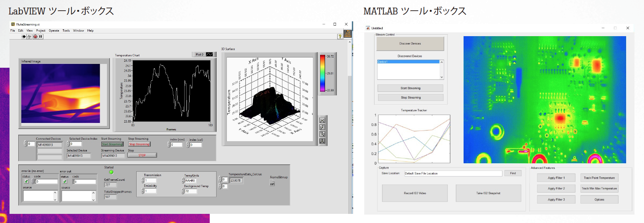Click the Pause icon in LabVIEW toolbar

tap(40, 37)
